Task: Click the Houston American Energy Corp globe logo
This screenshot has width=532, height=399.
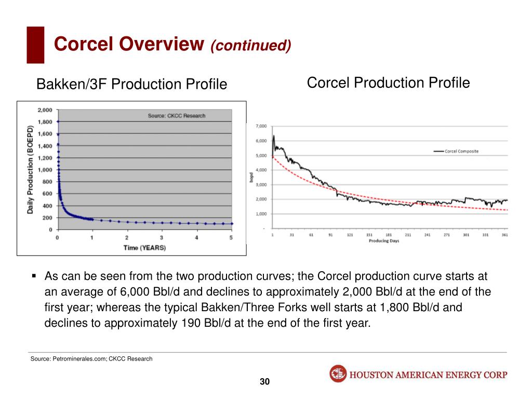Action: click(x=338, y=374)
